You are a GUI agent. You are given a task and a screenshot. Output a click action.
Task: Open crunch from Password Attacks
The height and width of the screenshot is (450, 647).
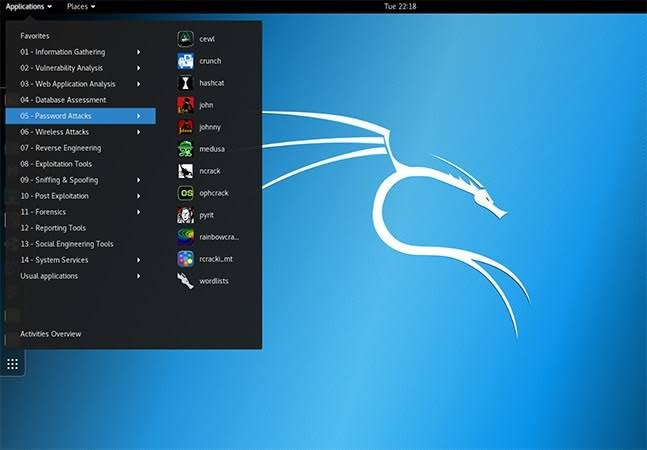click(x=186, y=61)
